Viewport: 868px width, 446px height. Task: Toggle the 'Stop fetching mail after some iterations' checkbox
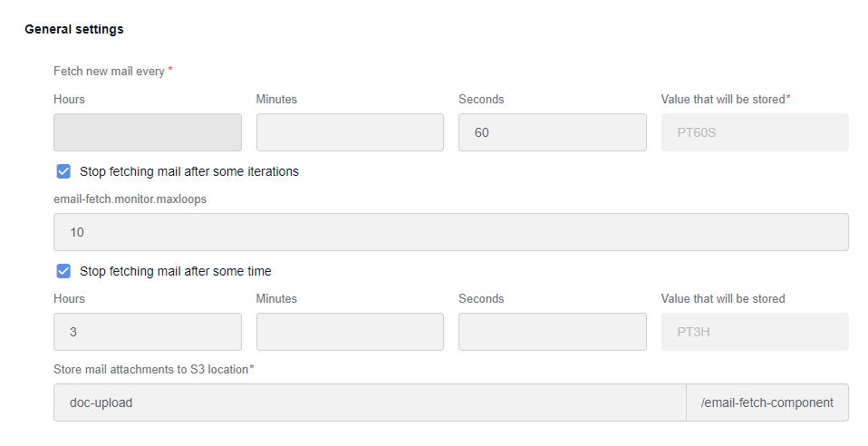63,171
